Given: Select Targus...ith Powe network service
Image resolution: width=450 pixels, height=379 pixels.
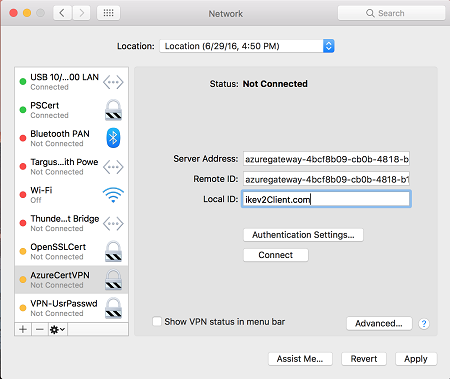Looking at the screenshot, I should 72,167.
